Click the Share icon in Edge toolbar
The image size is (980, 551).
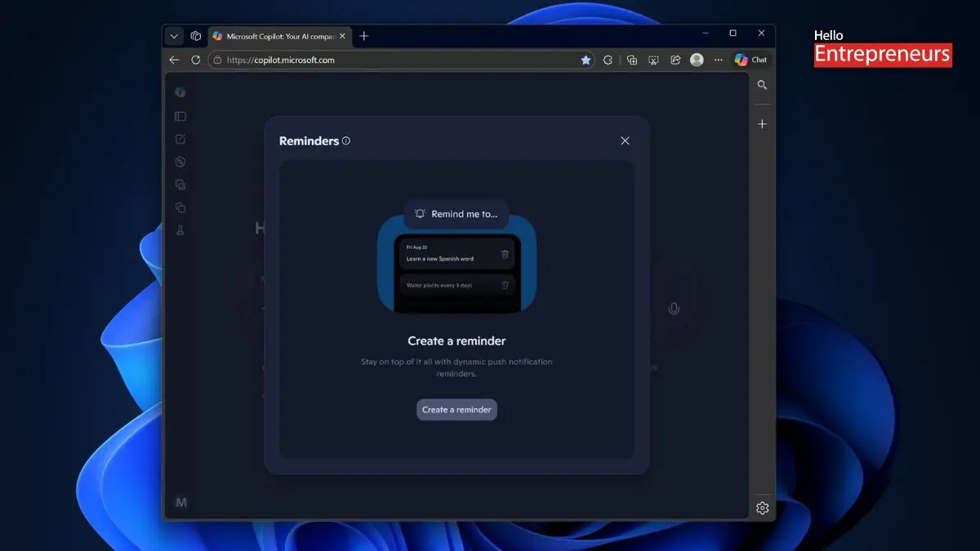[675, 60]
